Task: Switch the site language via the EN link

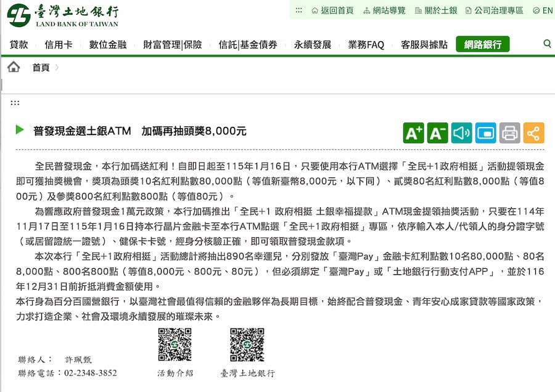Action: click(543, 10)
